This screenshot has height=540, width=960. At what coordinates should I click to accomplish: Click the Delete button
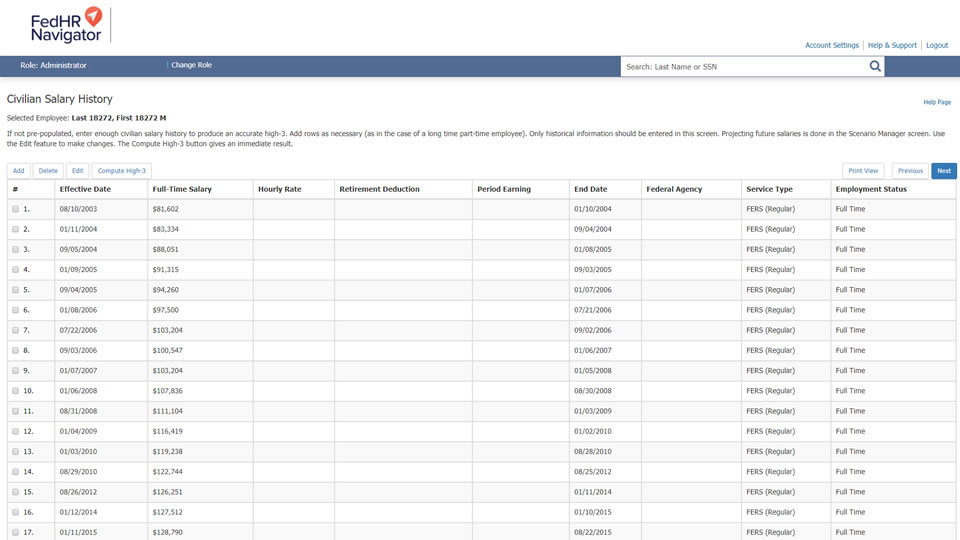[48, 171]
